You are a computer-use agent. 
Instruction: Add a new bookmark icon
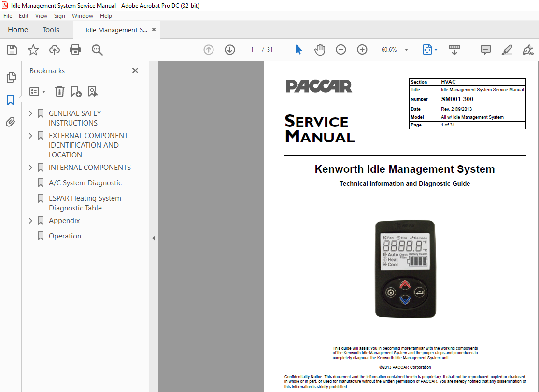76,91
